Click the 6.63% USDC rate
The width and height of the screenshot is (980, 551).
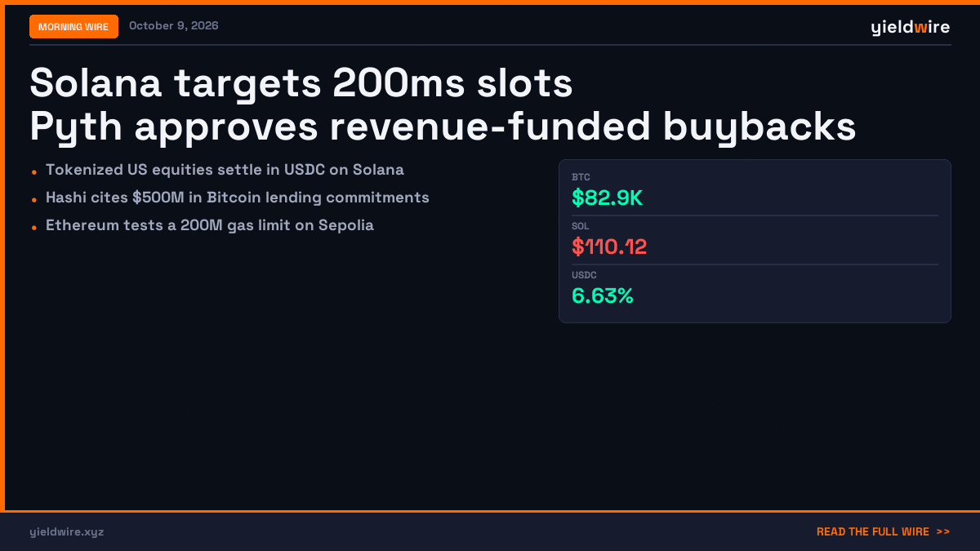(603, 295)
